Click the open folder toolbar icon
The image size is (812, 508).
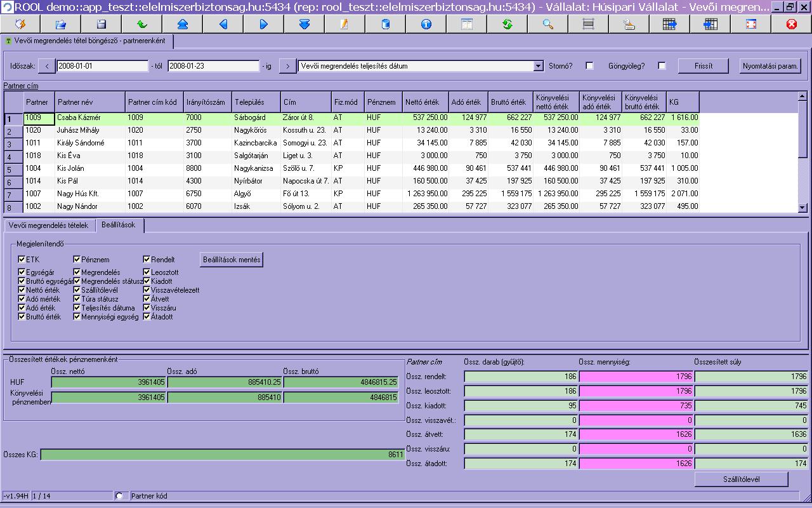tap(61, 24)
